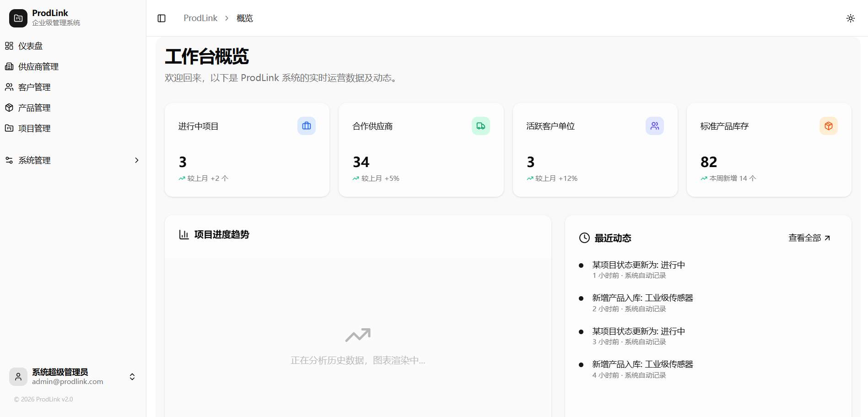
Task: Click the 客户管理 people icon
Action: tap(9, 87)
